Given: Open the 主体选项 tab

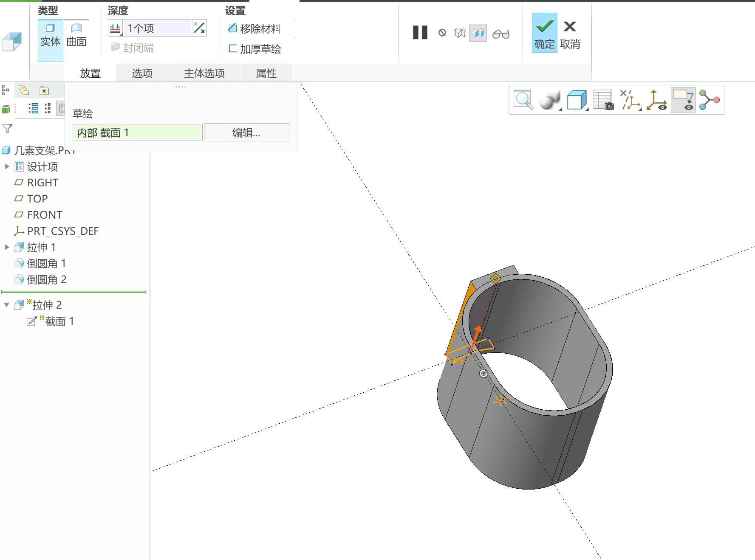Looking at the screenshot, I should [204, 73].
